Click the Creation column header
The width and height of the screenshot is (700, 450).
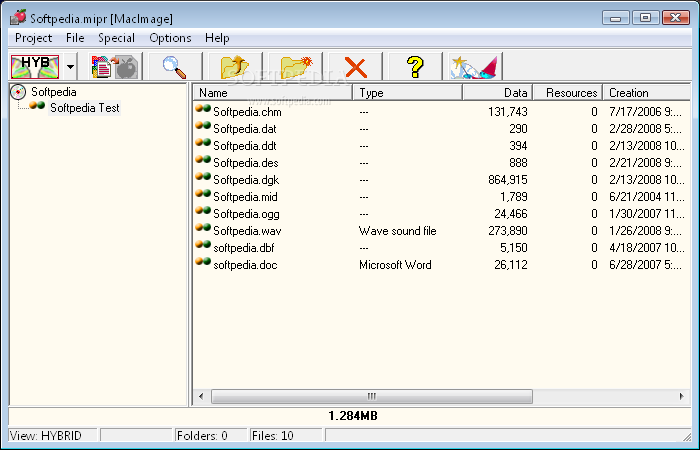pyautogui.click(x=646, y=93)
